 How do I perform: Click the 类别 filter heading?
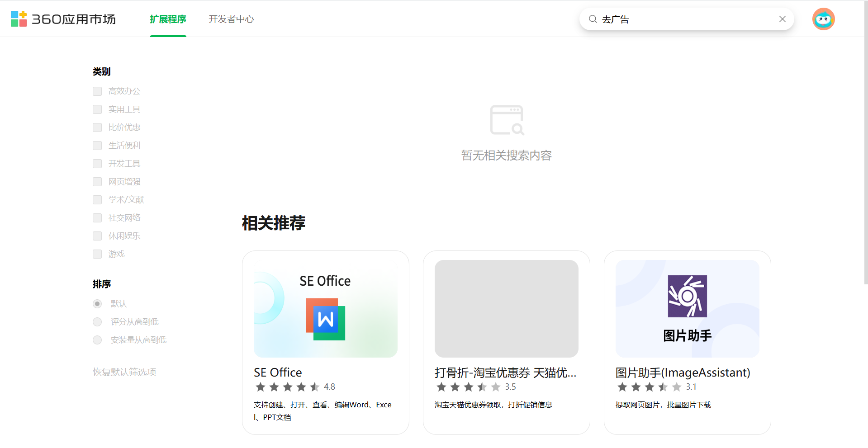pyautogui.click(x=102, y=71)
